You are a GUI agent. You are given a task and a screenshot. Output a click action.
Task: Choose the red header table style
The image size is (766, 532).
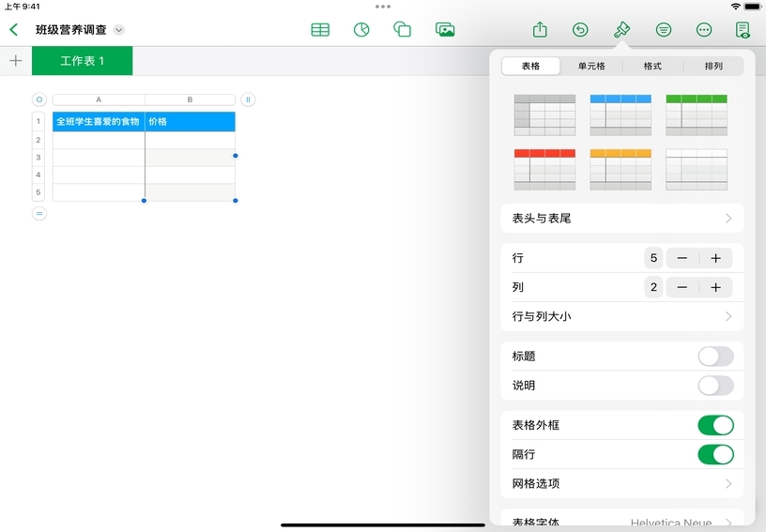(x=544, y=169)
